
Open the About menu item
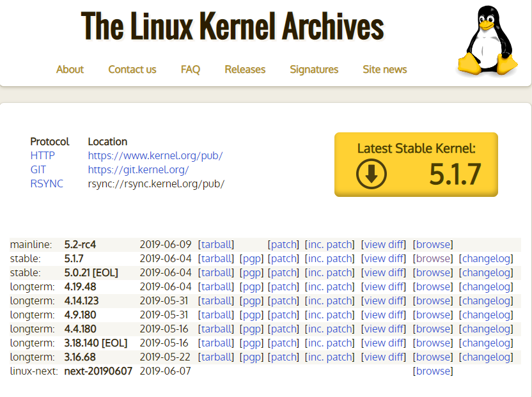tap(70, 69)
